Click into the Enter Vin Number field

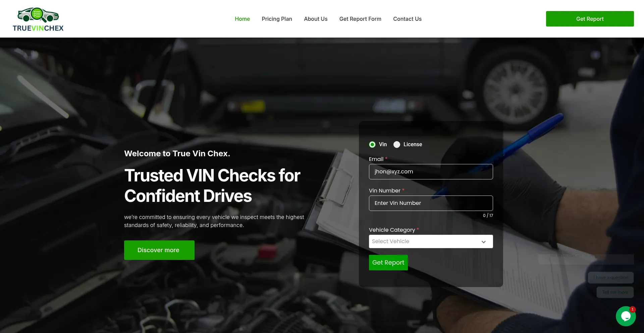pyautogui.click(x=431, y=203)
